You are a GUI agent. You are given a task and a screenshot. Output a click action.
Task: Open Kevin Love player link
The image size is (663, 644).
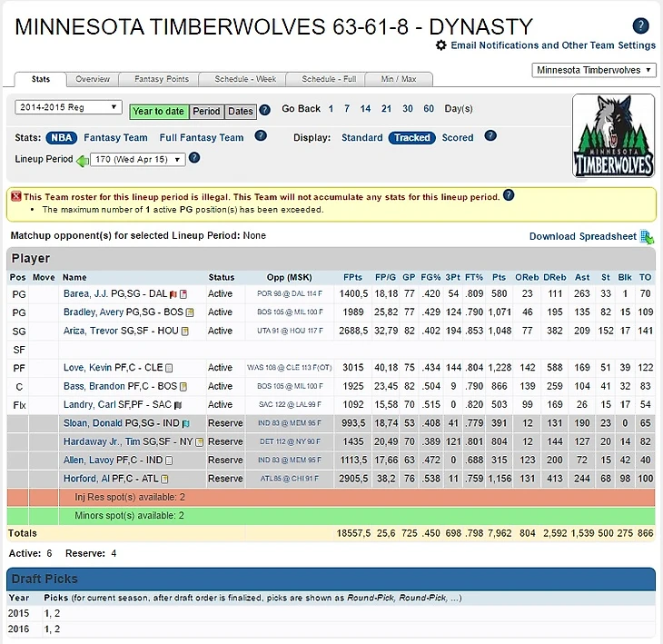(88, 368)
